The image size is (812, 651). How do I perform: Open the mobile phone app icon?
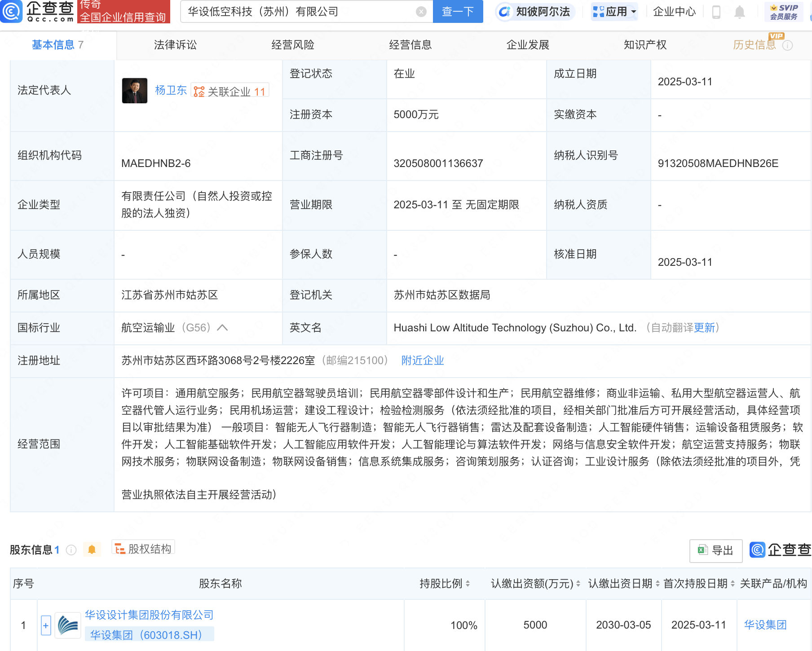(x=716, y=12)
